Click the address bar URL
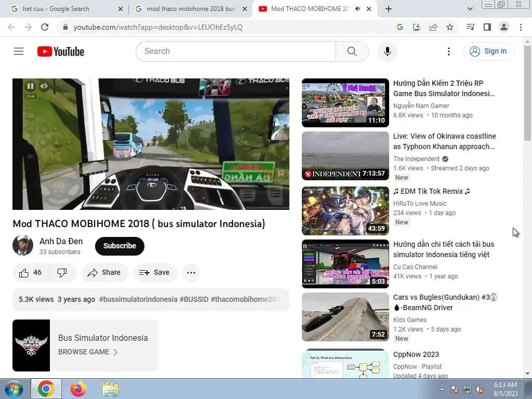 pos(158,27)
